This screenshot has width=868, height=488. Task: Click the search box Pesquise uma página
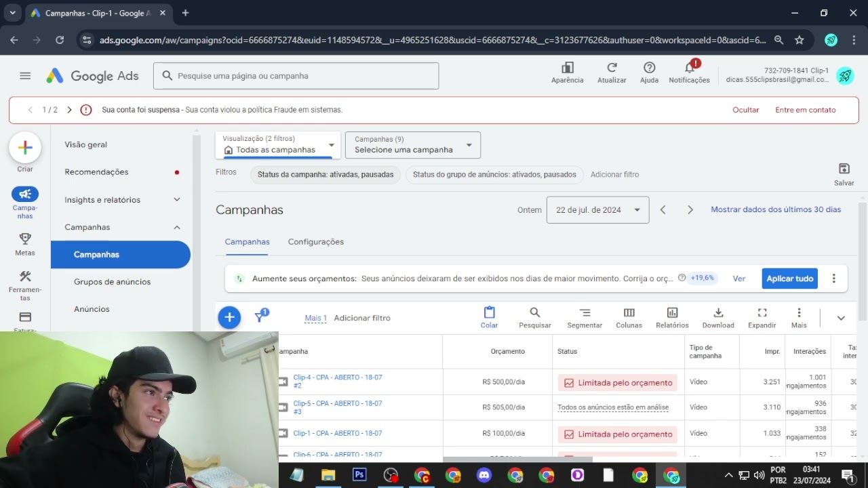(x=296, y=76)
